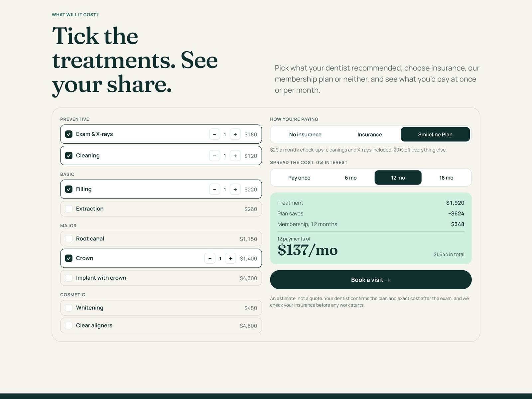Viewport: 532px width, 399px height.
Task: Select the No insurance payment option
Action: tap(305, 134)
